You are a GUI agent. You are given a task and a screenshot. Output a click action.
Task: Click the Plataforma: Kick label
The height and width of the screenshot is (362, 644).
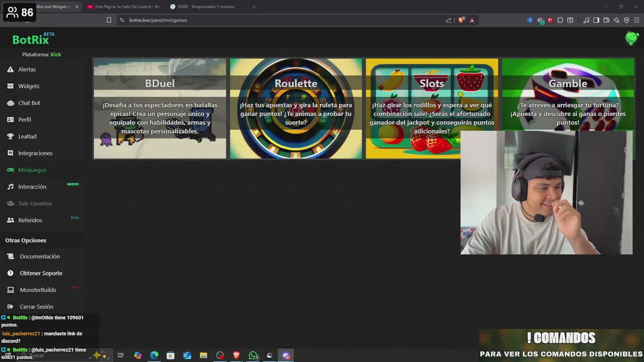tap(42, 54)
